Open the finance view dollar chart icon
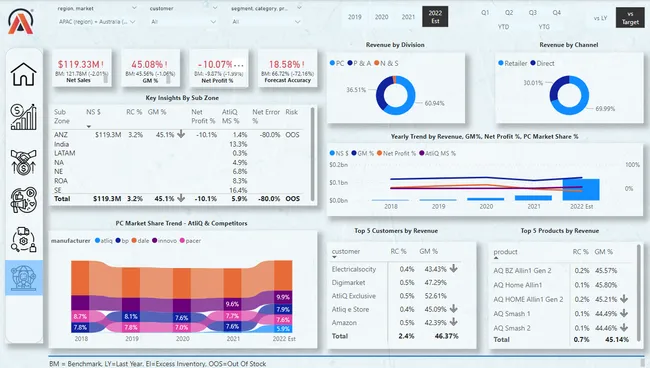650x368 pixels. pos(24,117)
